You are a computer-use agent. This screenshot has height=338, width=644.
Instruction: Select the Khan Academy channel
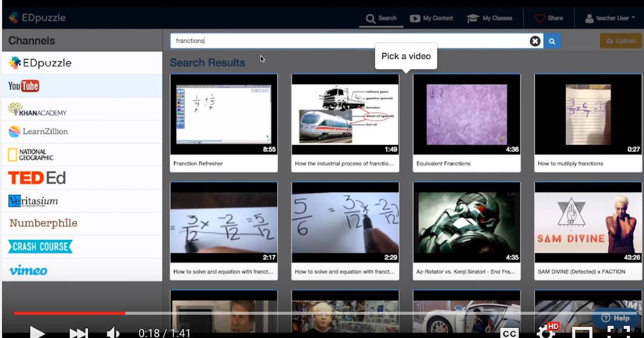[82, 109]
